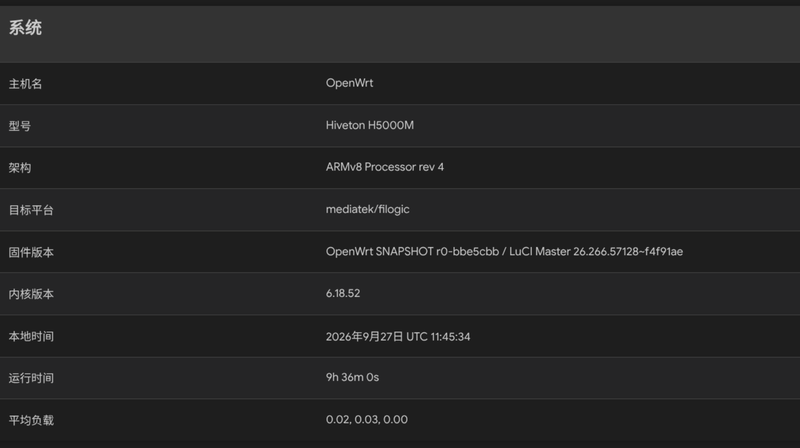Click the LuCI Master version portion

(596, 252)
